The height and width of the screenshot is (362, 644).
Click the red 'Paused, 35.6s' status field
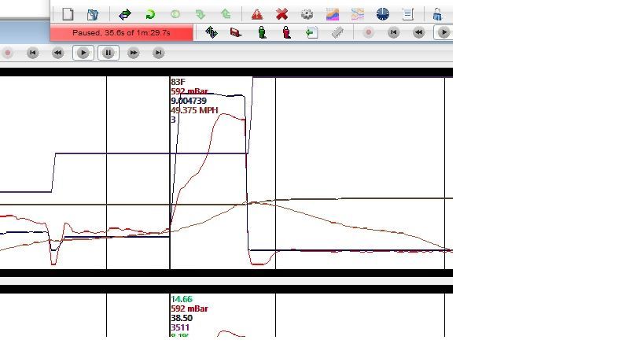(121, 32)
